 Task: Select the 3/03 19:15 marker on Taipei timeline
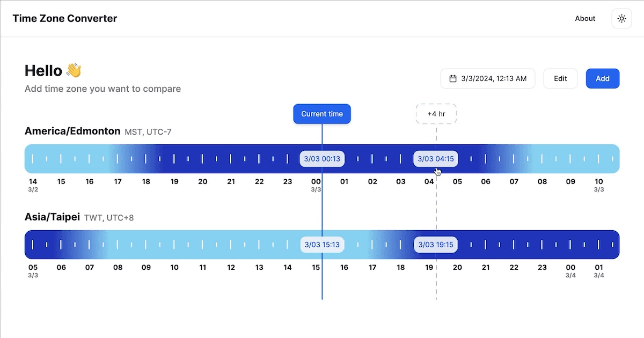coord(435,245)
